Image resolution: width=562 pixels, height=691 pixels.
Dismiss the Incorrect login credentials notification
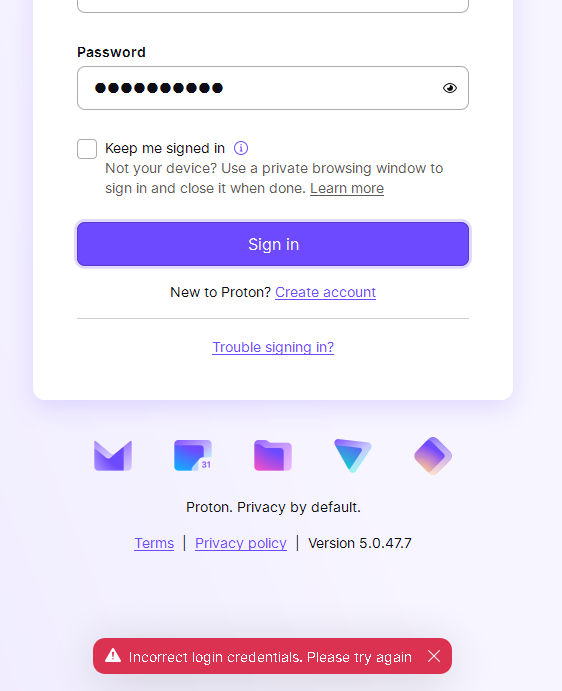click(434, 656)
